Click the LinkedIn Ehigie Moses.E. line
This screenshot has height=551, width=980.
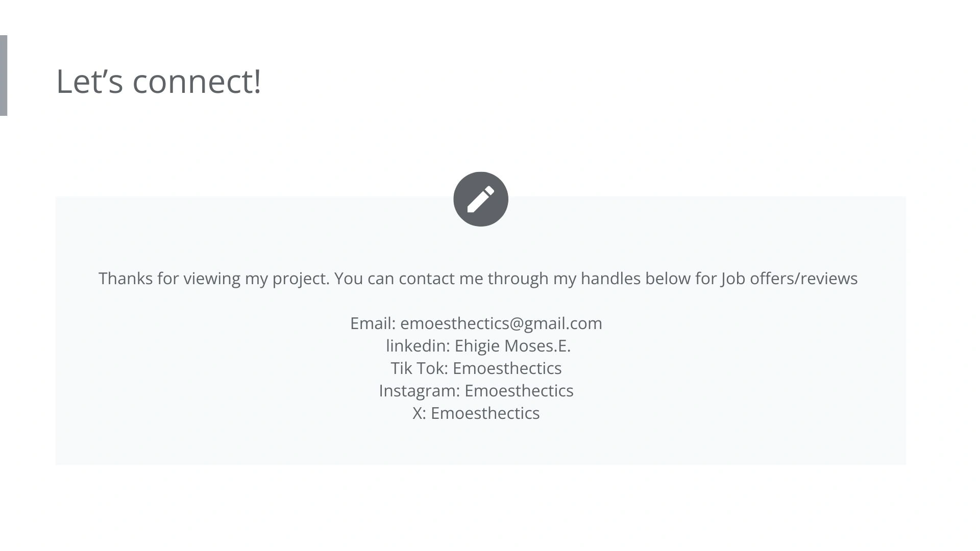point(478,346)
